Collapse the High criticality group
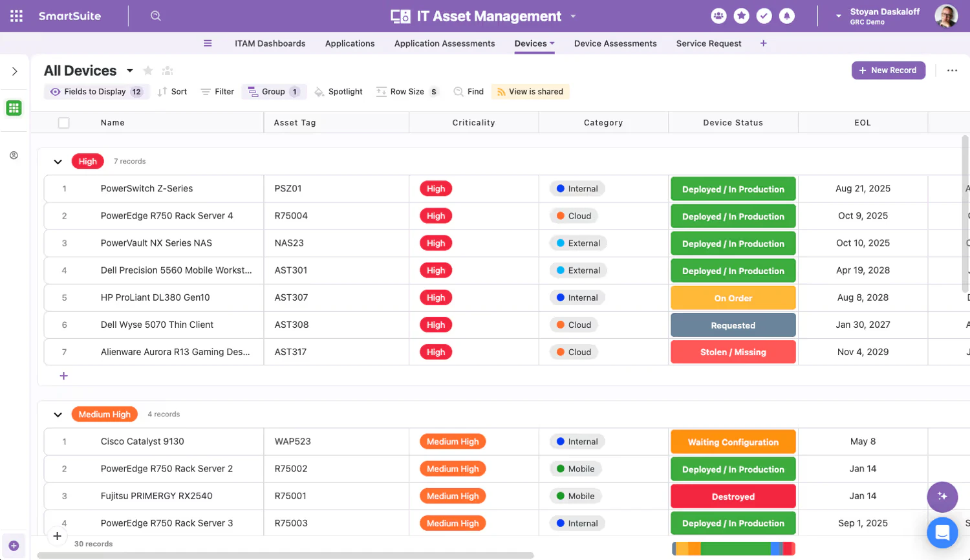 coord(58,162)
